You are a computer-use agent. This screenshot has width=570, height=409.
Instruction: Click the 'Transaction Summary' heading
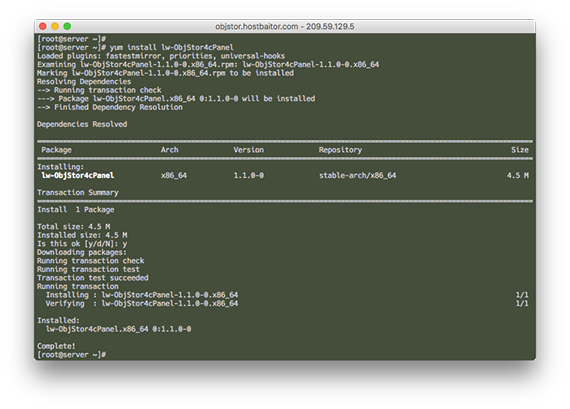(x=78, y=193)
